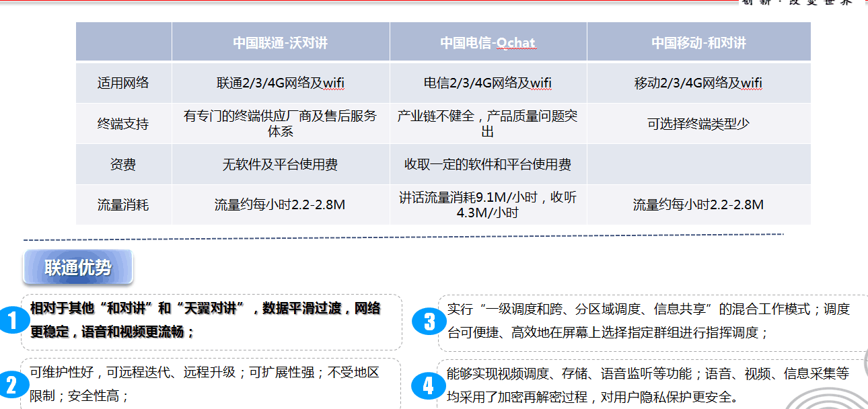
Task: Select the 无软件及平台使用费 table cell
Action: coord(281,164)
